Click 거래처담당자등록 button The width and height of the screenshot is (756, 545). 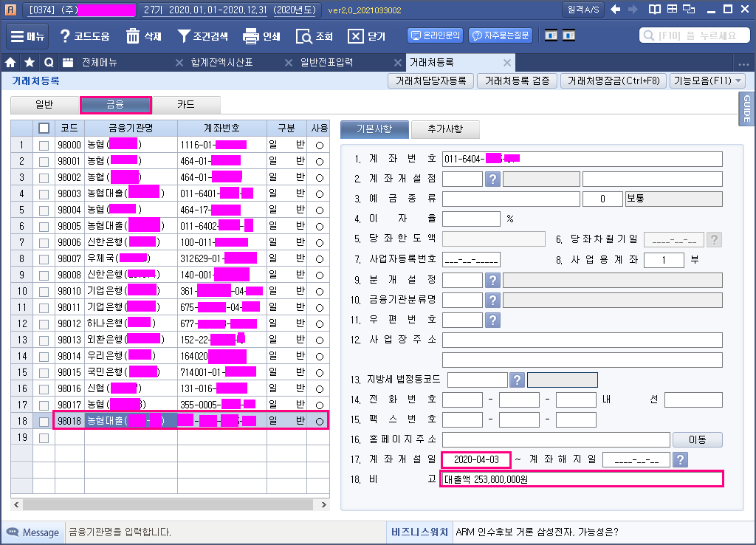[430, 80]
